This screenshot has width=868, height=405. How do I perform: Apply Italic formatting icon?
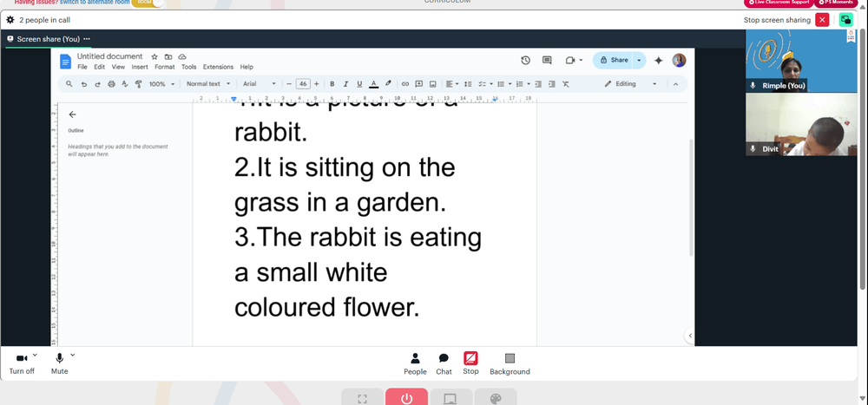(345, 84)
